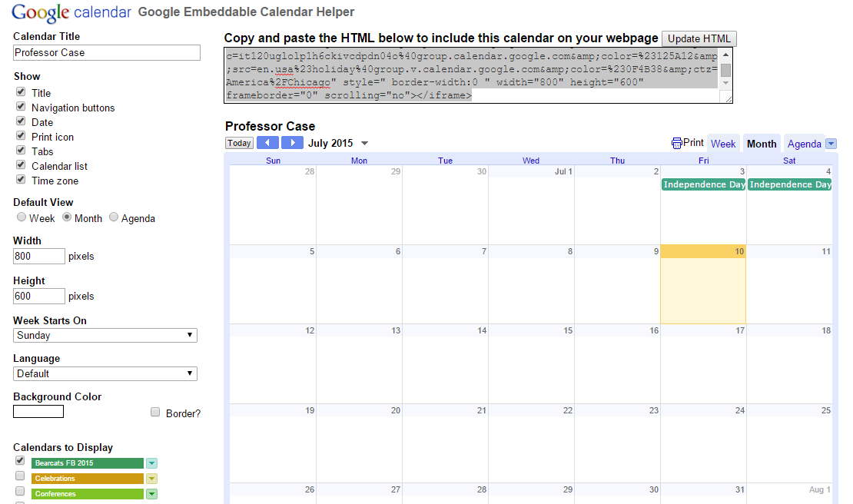
Task: Switch to the Week tab
Action: click(723, 144)
